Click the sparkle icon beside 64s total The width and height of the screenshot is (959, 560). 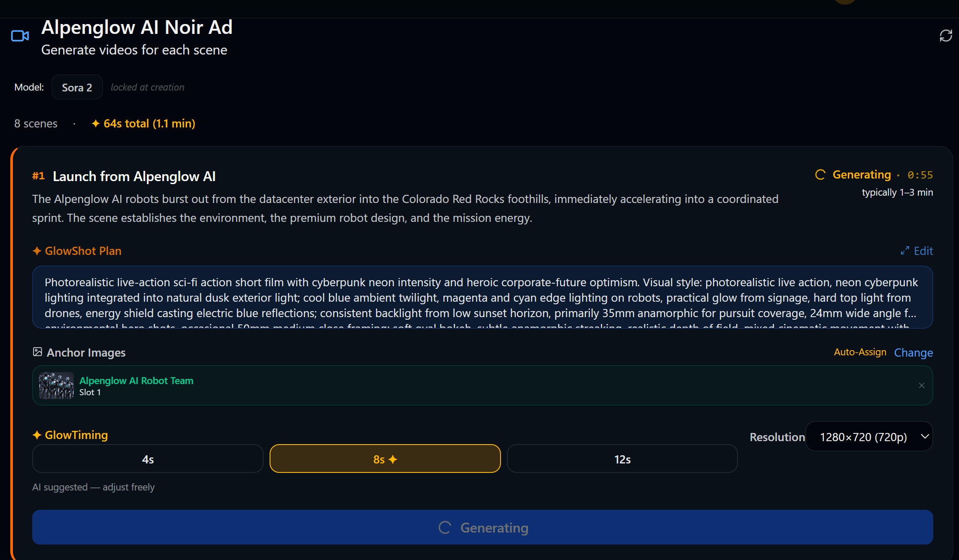pos(96,124)
